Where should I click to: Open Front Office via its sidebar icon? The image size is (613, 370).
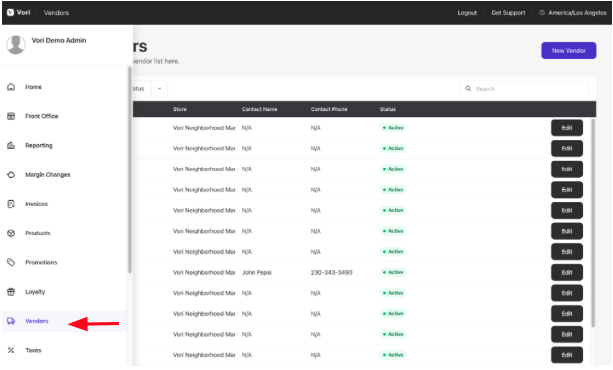click(x=11, y=116)
